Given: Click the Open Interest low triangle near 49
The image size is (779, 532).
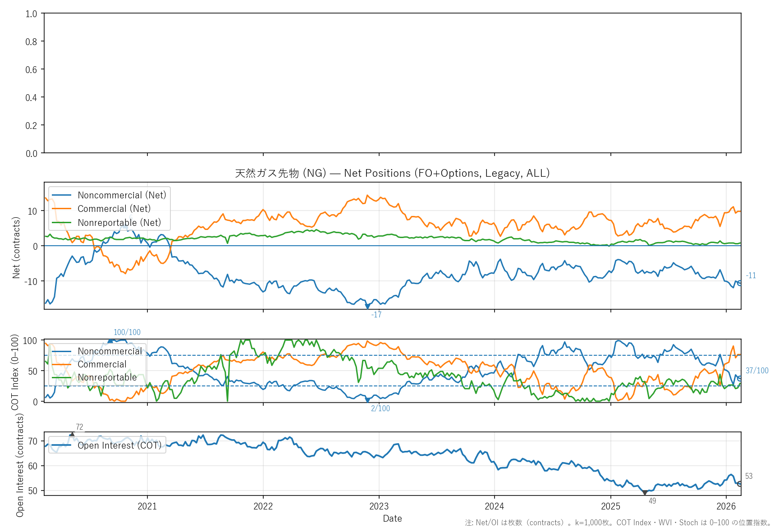Looking at the screenshot, I should pos(645,493).
